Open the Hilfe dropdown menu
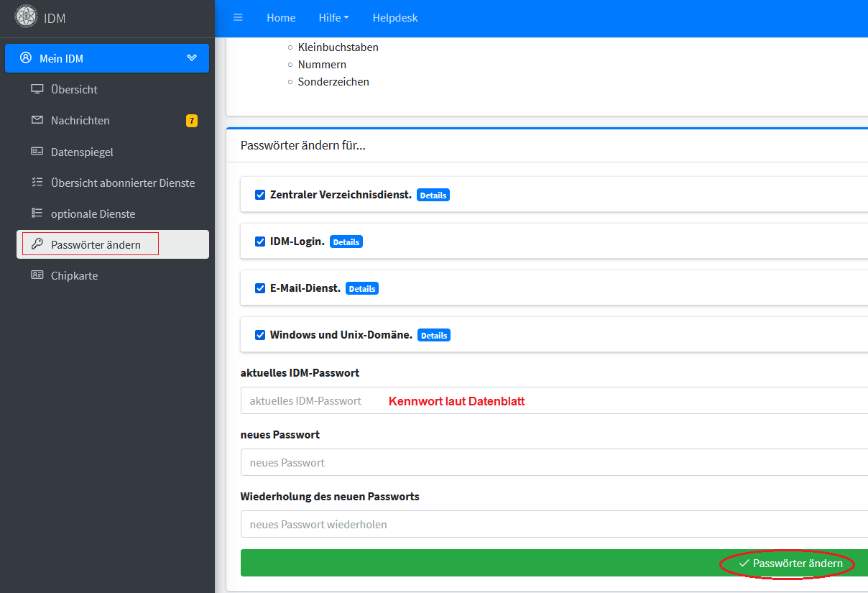This screenshot has height=593, width=868. pyautogui.click(x=333, y=18)
